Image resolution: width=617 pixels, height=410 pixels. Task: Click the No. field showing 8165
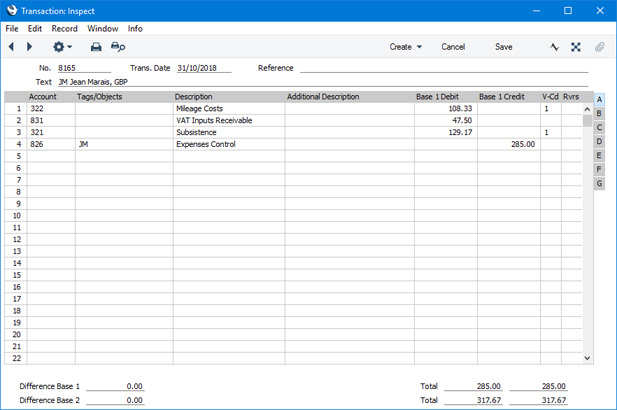[84, 68]
